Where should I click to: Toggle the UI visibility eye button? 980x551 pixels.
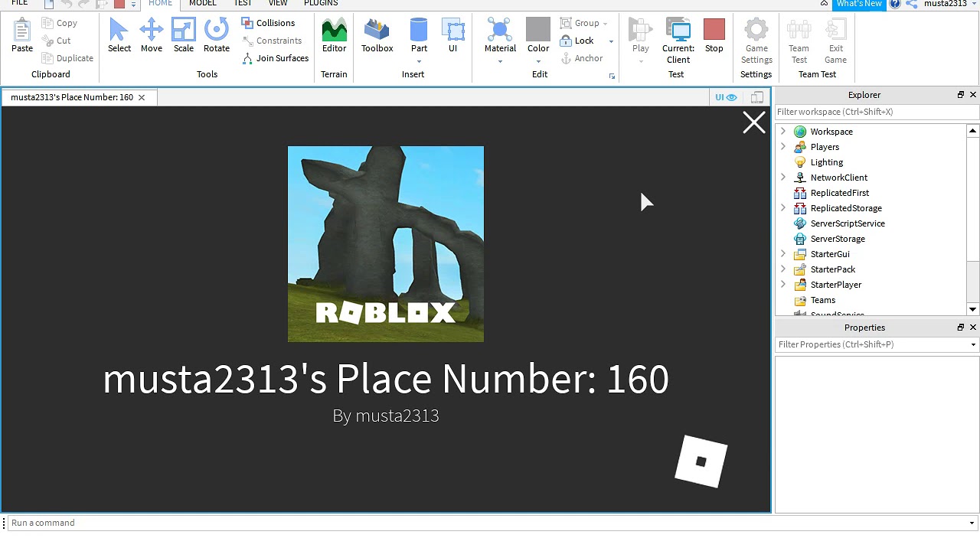726,97
